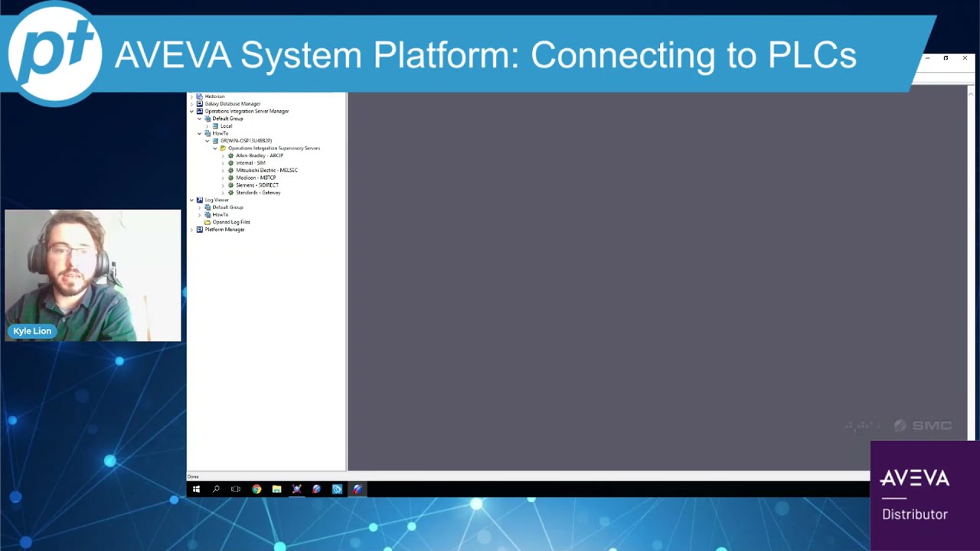
Task: Click the Opened Log Files folder icon
Action: coord(207,222)
